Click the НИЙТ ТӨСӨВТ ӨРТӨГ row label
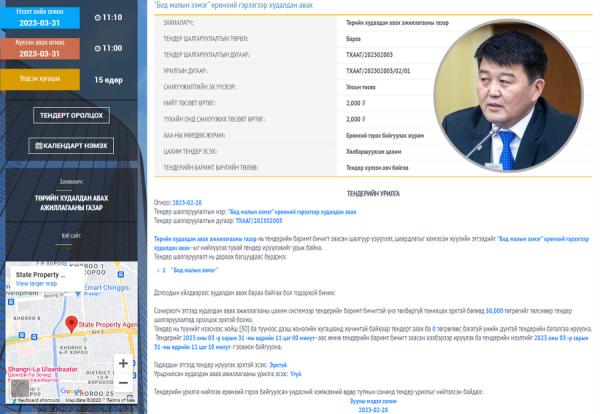Screen dimensions: 600x414 click(189, 103)
